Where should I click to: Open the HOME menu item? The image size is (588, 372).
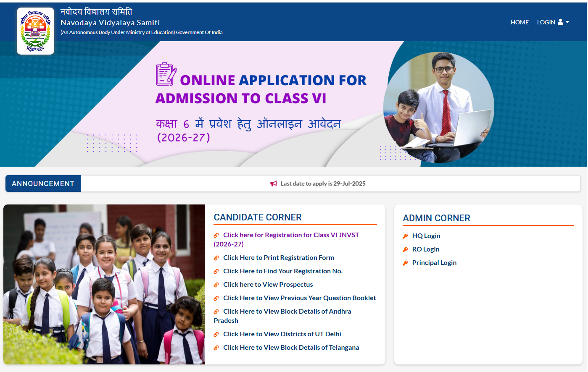tap(519, 22)
